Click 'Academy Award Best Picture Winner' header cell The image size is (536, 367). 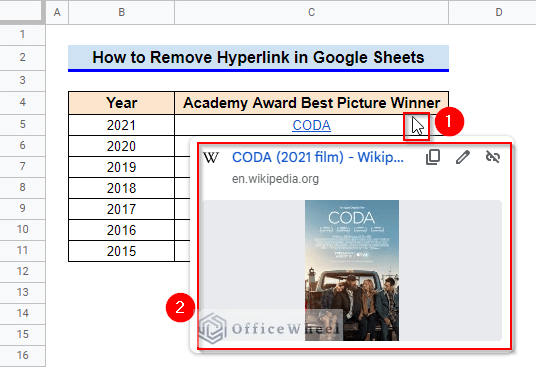[x=311, y=103]
